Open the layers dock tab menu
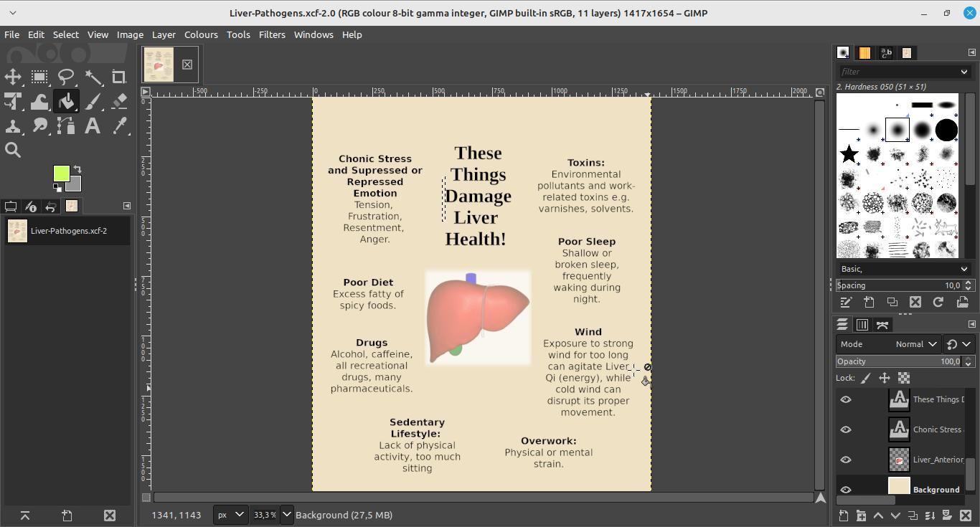Image resolution: width=980 pixels, height=527 pixels. coord(972,324)
